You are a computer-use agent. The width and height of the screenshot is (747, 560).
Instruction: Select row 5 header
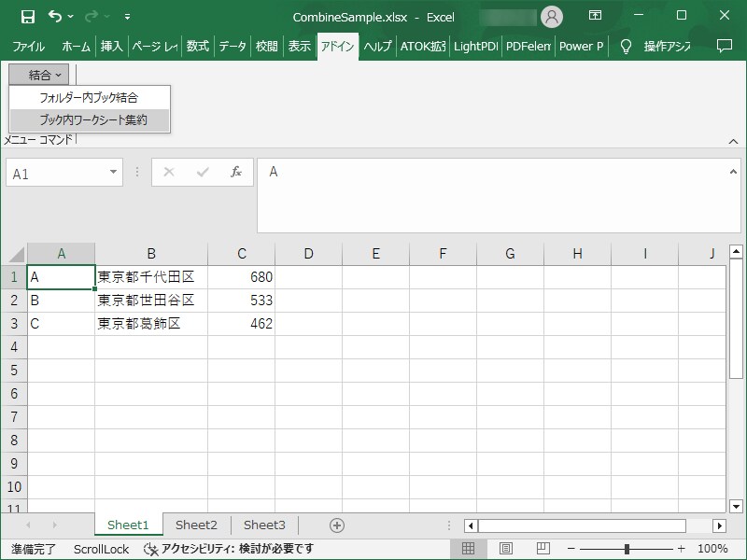[x=14, y=371]
